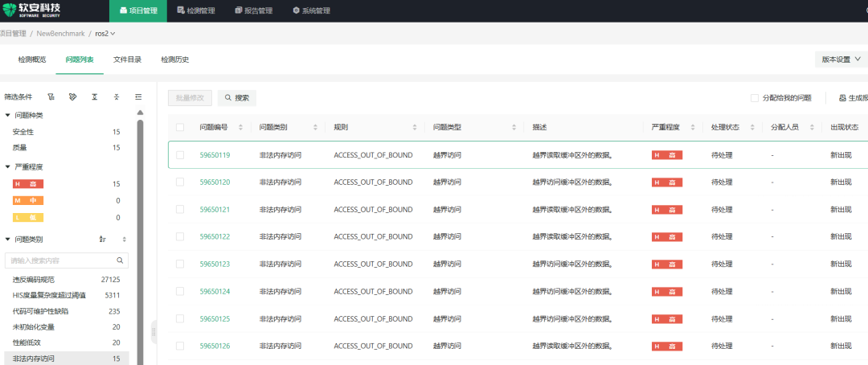868x365 pixels.
Task: Click the report icon beside 生成报
Action: tap(842, 98)
